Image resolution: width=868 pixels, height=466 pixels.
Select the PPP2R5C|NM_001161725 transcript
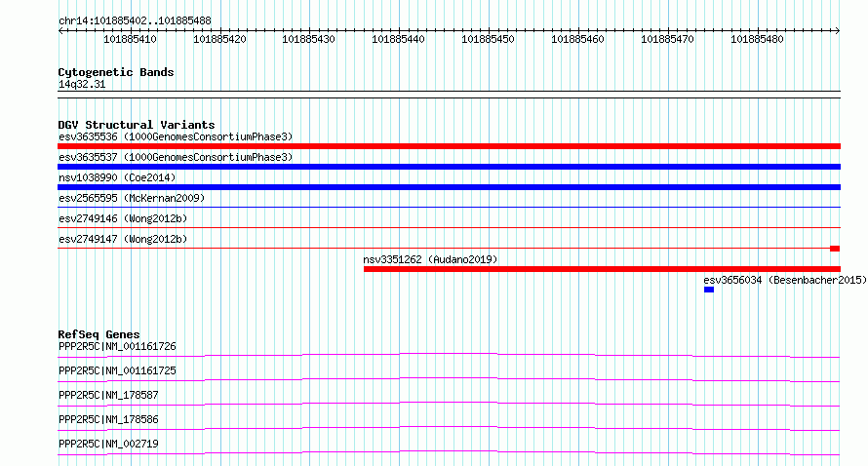pyautogui.click(x=117, y=370)
